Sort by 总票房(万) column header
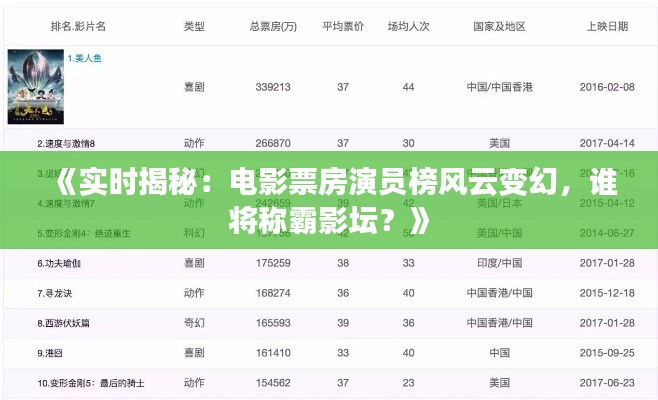 273,26
